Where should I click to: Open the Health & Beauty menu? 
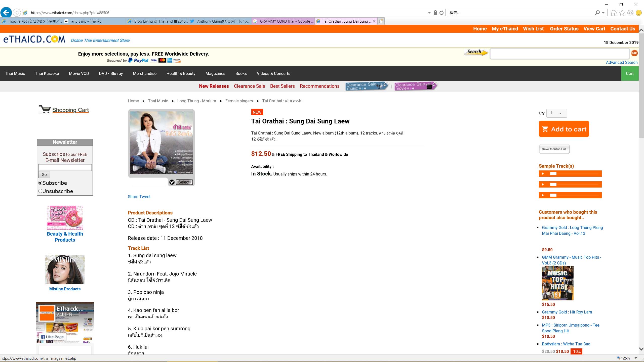click(181, 73)
